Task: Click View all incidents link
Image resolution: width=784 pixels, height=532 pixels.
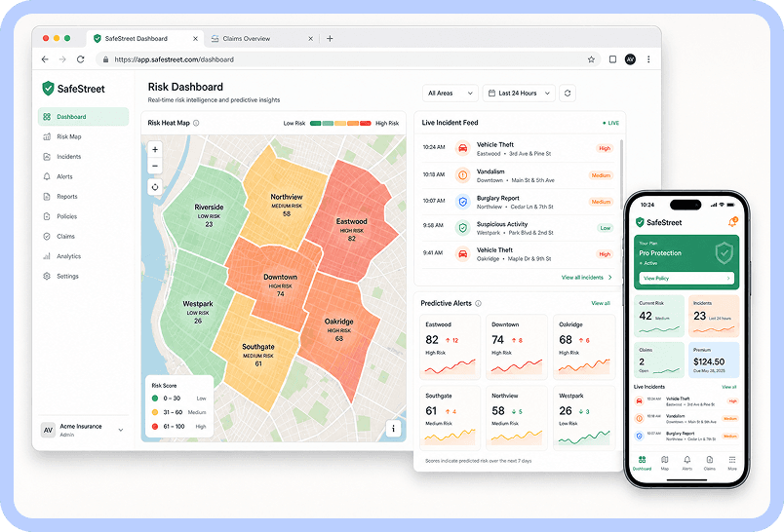Action: (586, 278)
